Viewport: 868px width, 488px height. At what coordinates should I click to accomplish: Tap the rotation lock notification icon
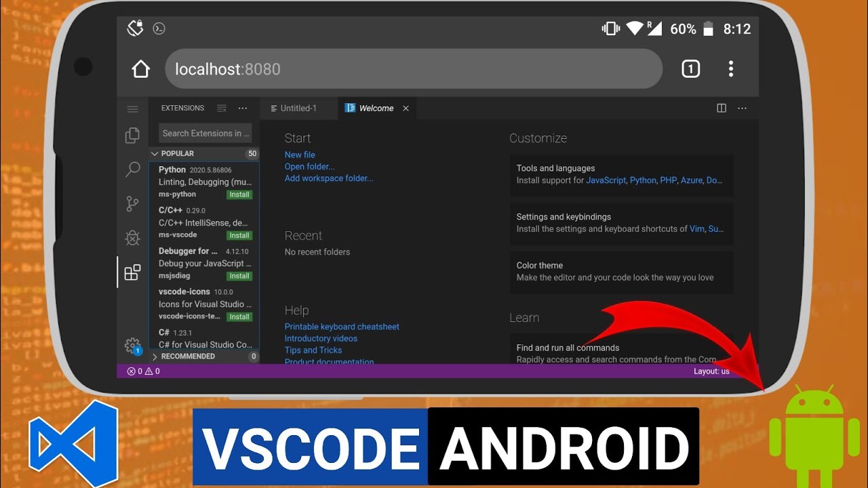[135, 28]
